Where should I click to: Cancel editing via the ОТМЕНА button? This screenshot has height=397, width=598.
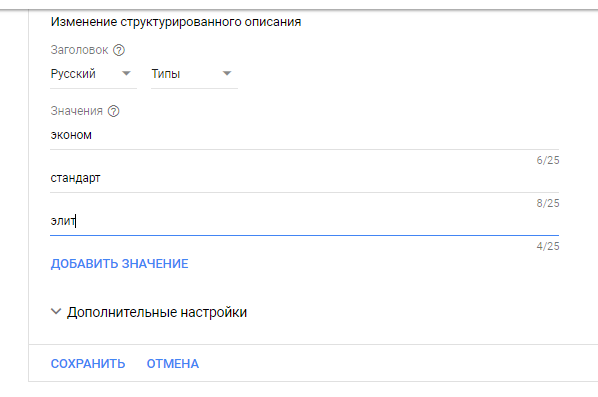tap(173, 363)
